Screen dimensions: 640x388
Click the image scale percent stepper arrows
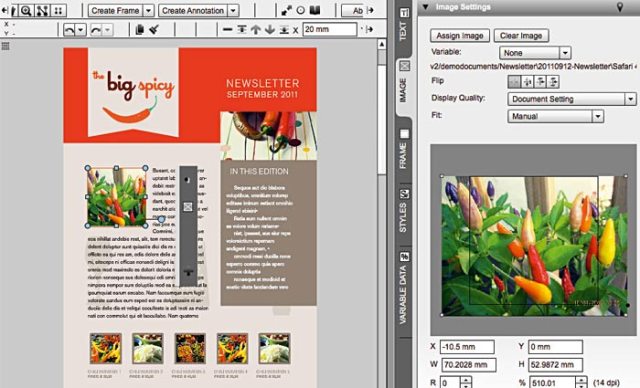582,383
